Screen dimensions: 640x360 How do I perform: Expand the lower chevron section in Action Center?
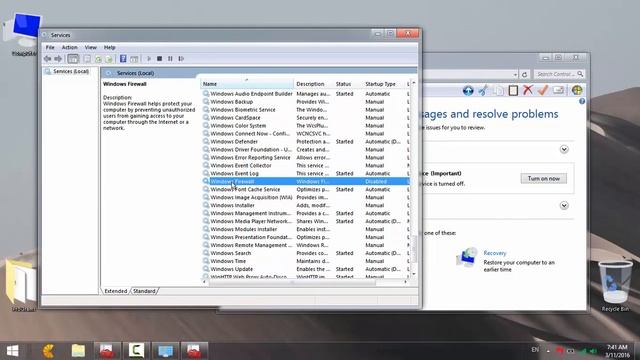[x=564, y=205]
